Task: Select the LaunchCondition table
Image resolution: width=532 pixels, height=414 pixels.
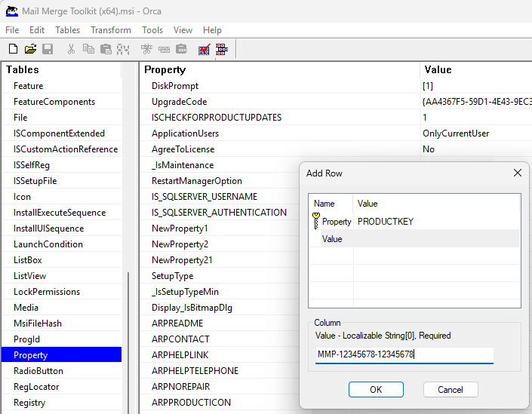Action: [x=62, y=244]
